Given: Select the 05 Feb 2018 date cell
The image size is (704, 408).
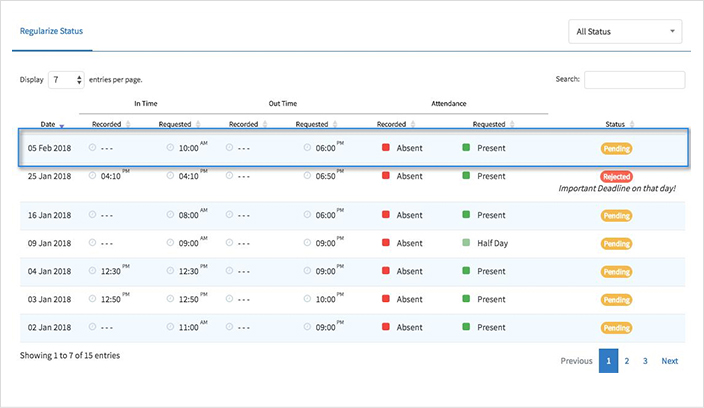Looking at the screenshot, I should pyautogui.click(x=49, y=148).
